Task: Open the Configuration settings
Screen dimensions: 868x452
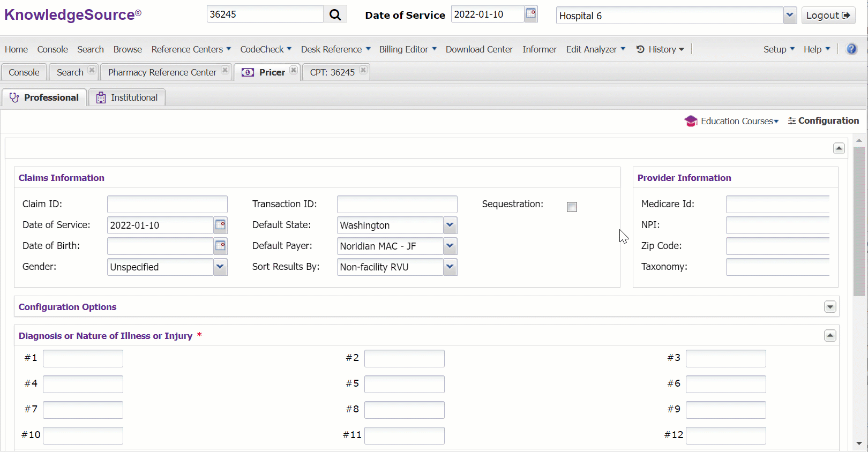Action: pyautogui.click(x=823, y=121)
